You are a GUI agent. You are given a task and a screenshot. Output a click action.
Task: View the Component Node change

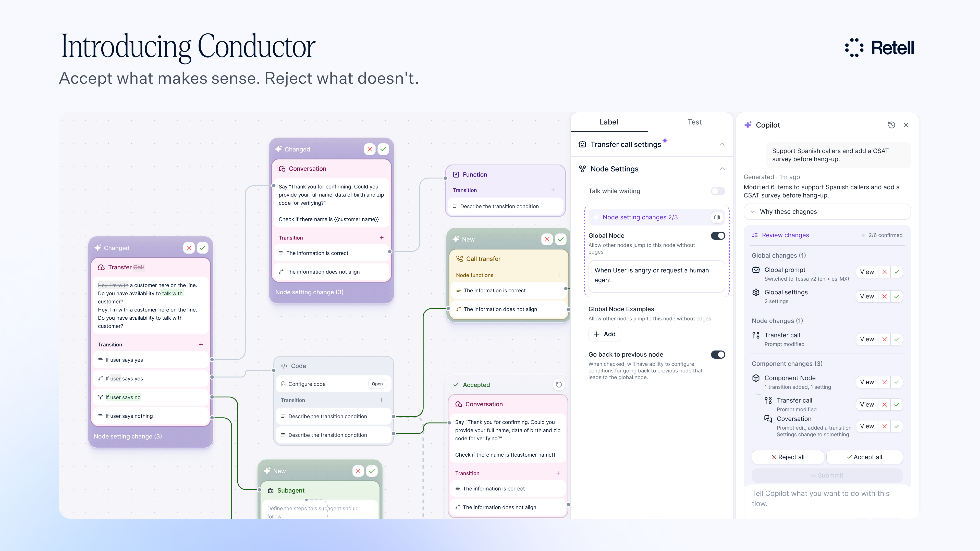(x=867, y=382)
